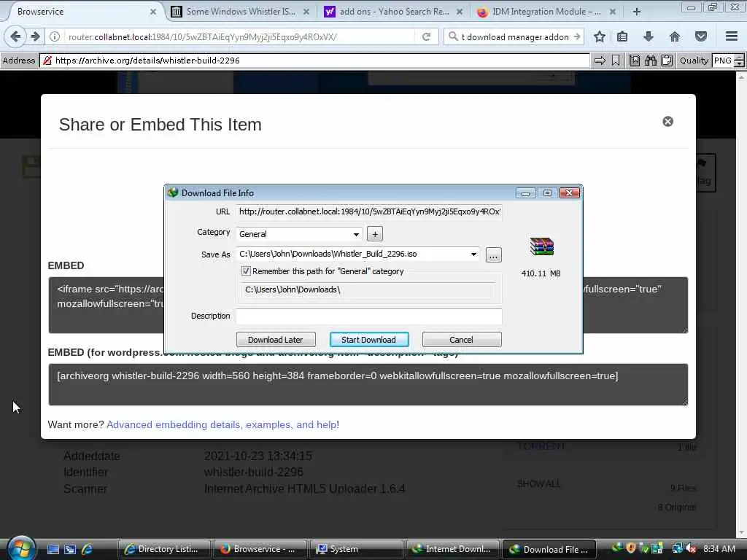The image size is (747, 560).
Task: Switch to the Yahoo Search Results tab
Action: click(x=393, y=12)
